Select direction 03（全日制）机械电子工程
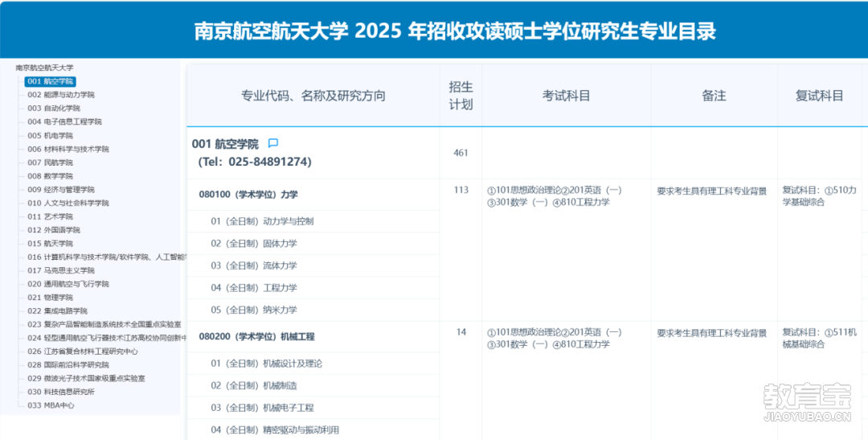The height and width of the screenshot is (440, 868). pos(262,408)
